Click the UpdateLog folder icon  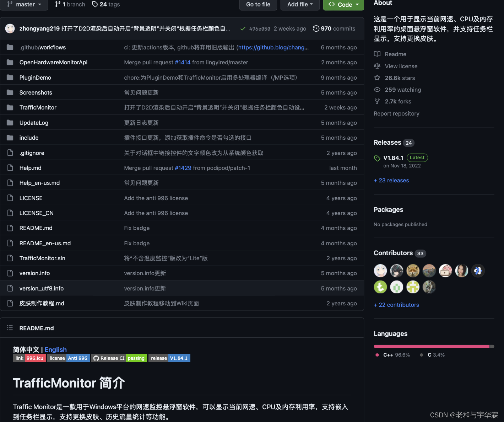click(x=10, y=123)
